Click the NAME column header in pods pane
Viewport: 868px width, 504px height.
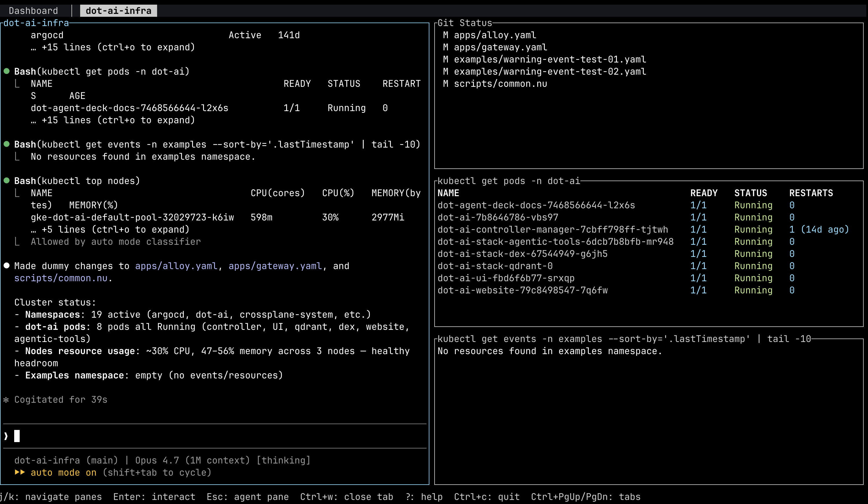[x=448, y=193]
